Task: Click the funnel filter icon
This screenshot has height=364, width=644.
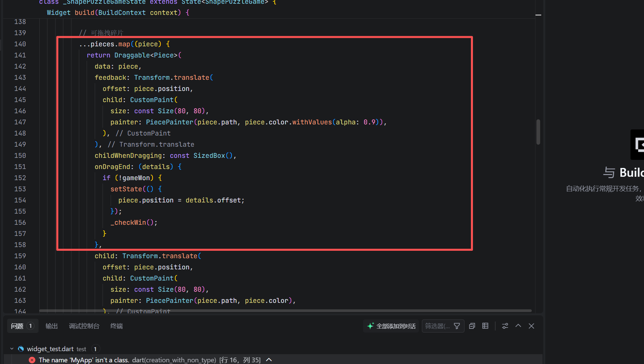Action: click(457, 326)
